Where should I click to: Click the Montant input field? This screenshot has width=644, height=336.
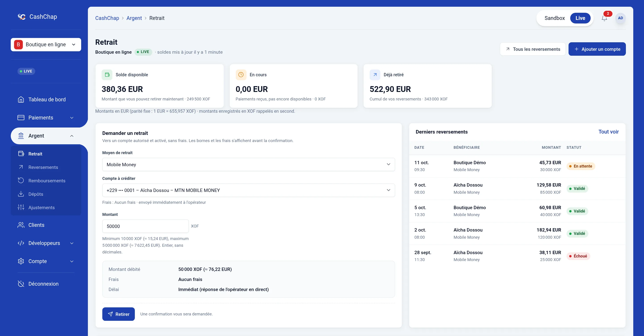tap(146, 226)
